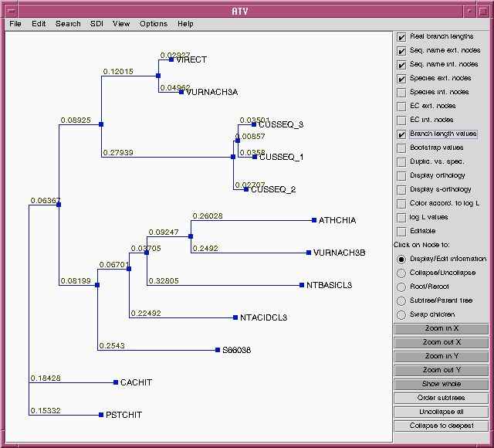Click internal node at branch 0.12015
This screenshot has height=448, width=494.
pyautogui.click(x=158, y=76)
